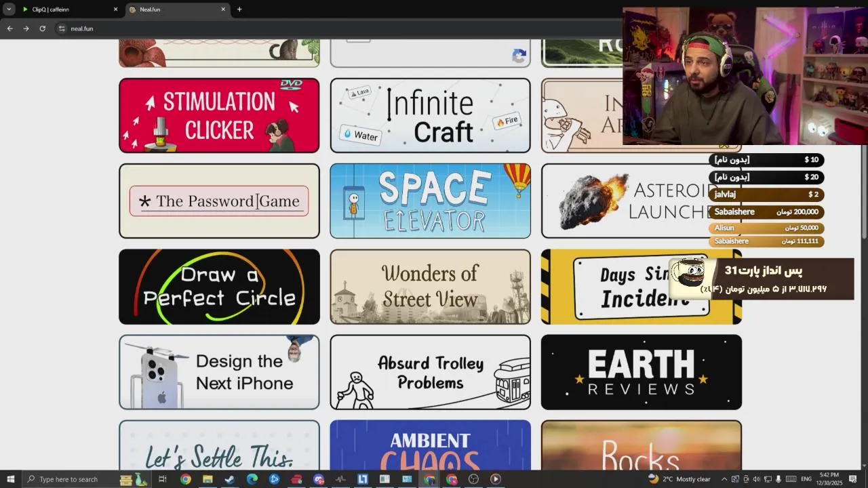This screenshot has height=488, width=868.
Task: Open the clock showing 5:42 PM
Action: (829, 479)
